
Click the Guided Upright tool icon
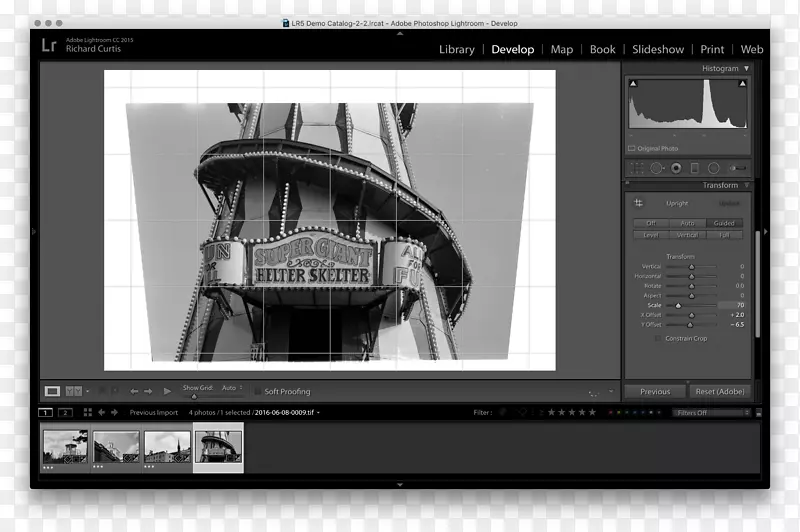(x=638, y=203)
